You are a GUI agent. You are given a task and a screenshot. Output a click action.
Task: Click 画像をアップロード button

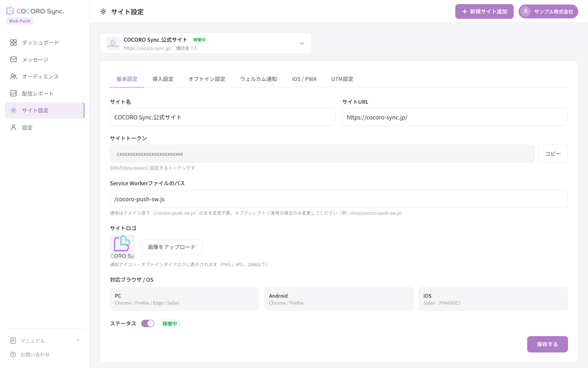click(x=171, y=247)
